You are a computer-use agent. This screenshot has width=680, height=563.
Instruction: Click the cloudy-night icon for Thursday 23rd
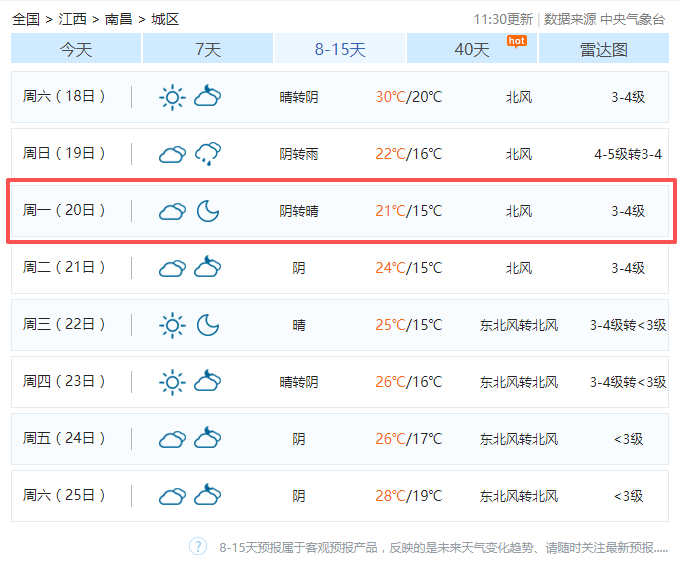[208, 382]
